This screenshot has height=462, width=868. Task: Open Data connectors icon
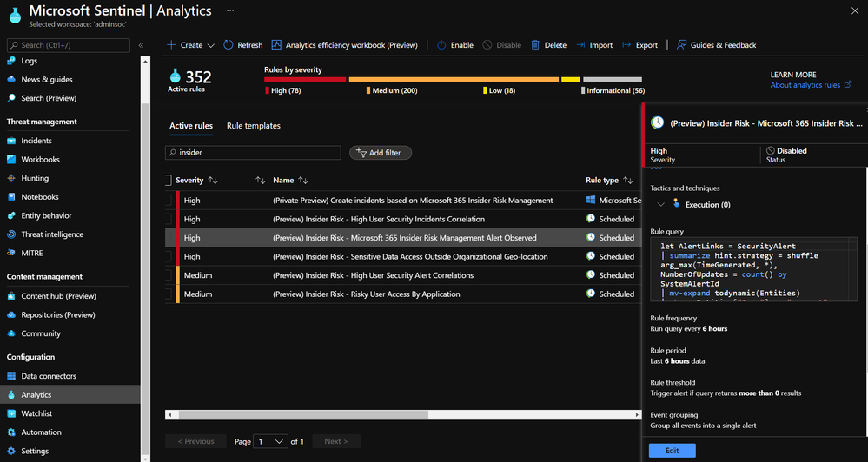[11, 376]
